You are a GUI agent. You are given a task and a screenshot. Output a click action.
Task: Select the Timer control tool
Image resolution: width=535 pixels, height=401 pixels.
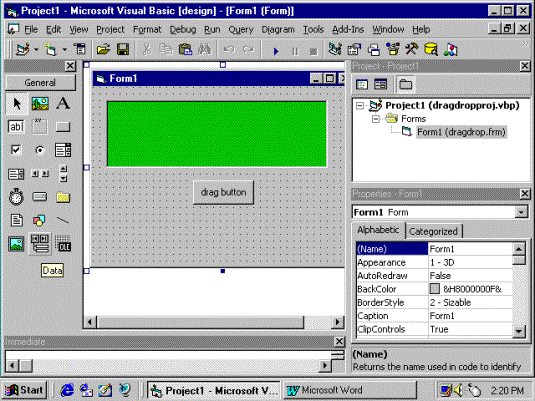[x=16, y=197]
